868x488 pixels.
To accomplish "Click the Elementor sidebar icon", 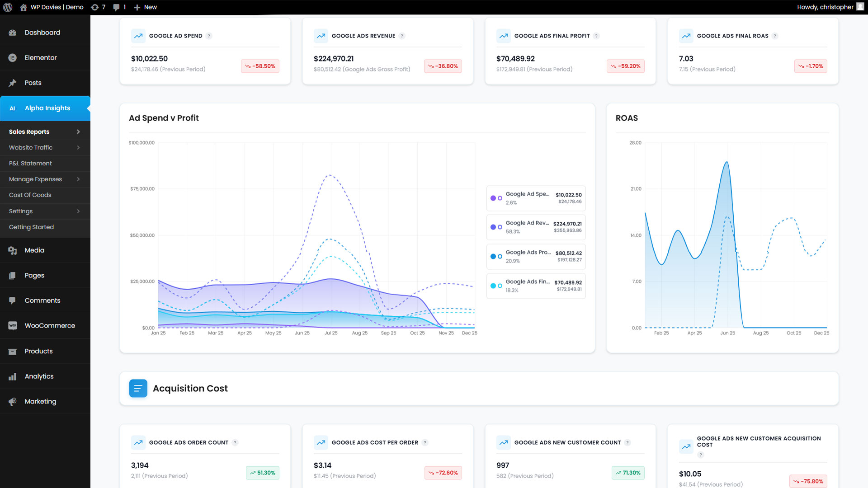I will [x=13, y=58].
